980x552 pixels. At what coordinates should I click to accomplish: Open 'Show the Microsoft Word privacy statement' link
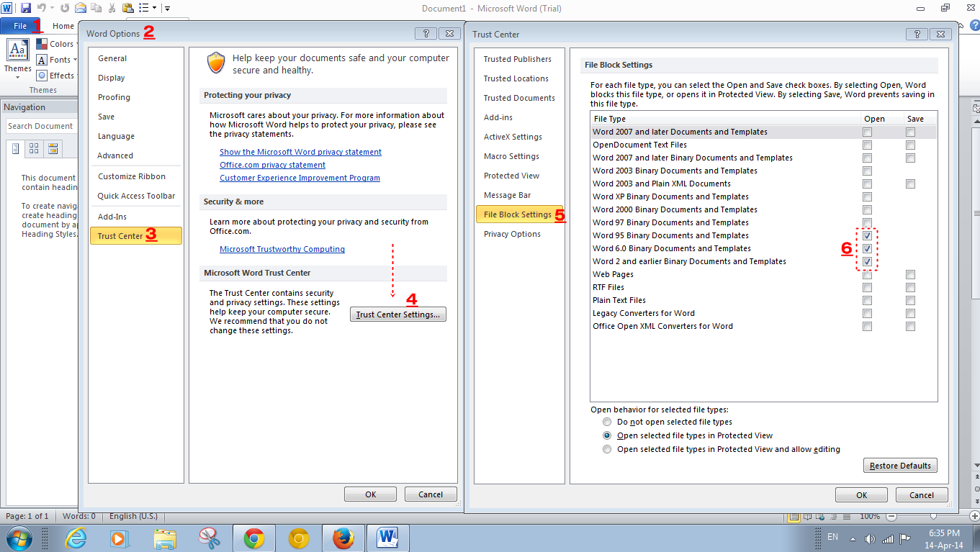tap(300, 152)
